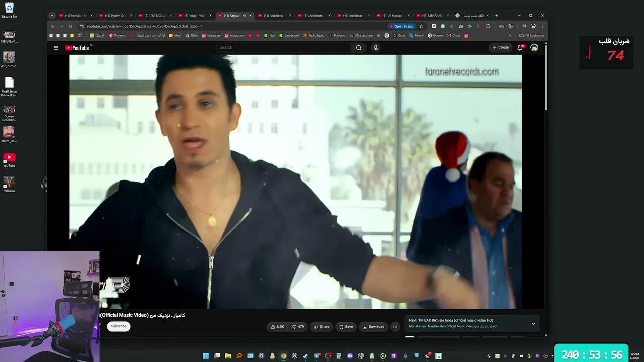The image size is (644, 362).
Task: Open the Gmail bookmark
Action: 454,36
